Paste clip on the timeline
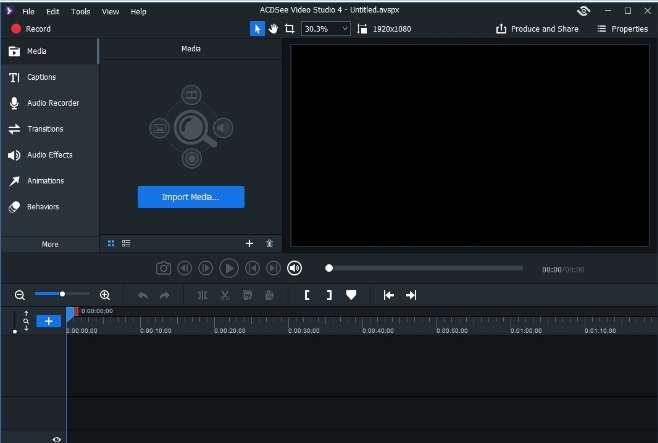 point(269,295)
